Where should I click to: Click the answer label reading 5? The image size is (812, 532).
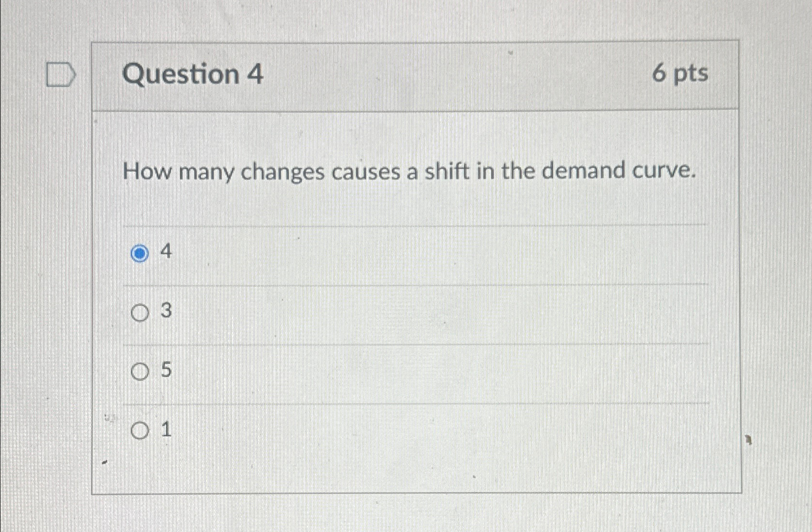click(x=166, y=371)
